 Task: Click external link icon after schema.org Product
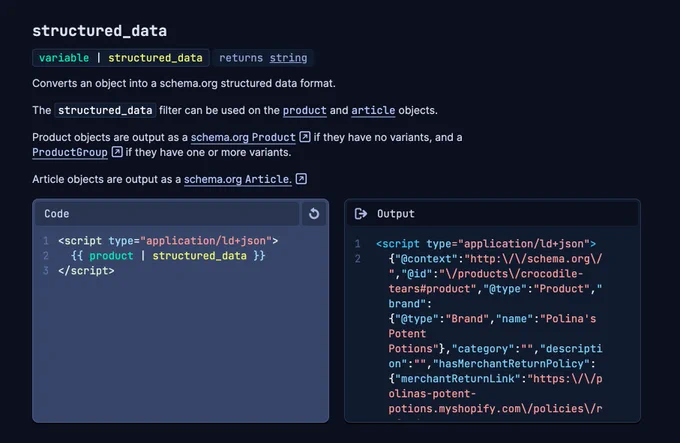point(305,137)
